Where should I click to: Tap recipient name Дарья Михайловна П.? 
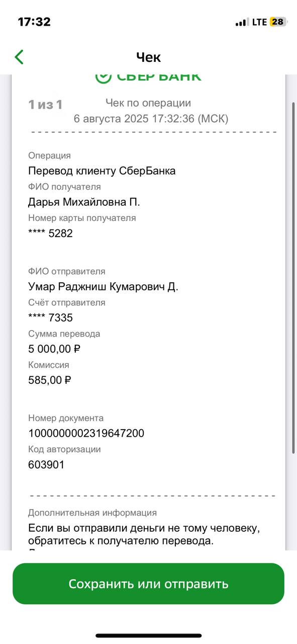point(84,202)
